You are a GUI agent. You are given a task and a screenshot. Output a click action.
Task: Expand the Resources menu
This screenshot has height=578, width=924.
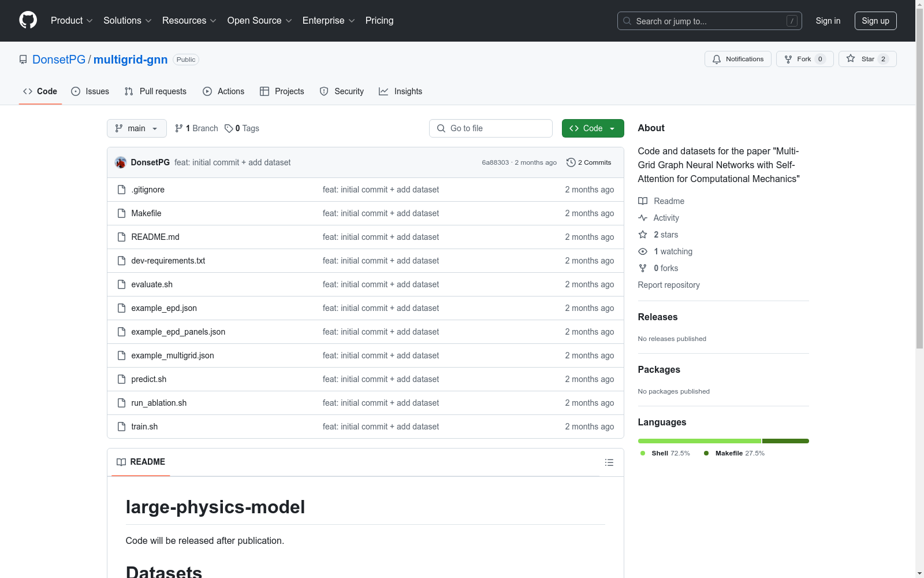pos(189,20)
